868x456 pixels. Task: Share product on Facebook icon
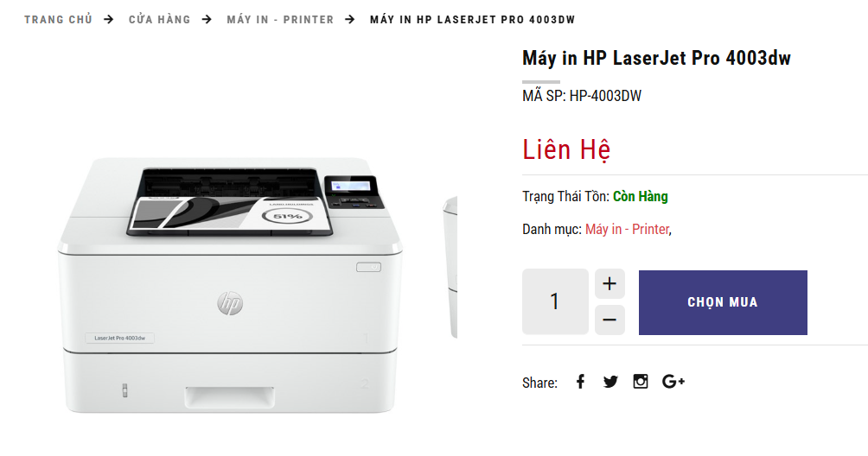click(x=580, y=382)
